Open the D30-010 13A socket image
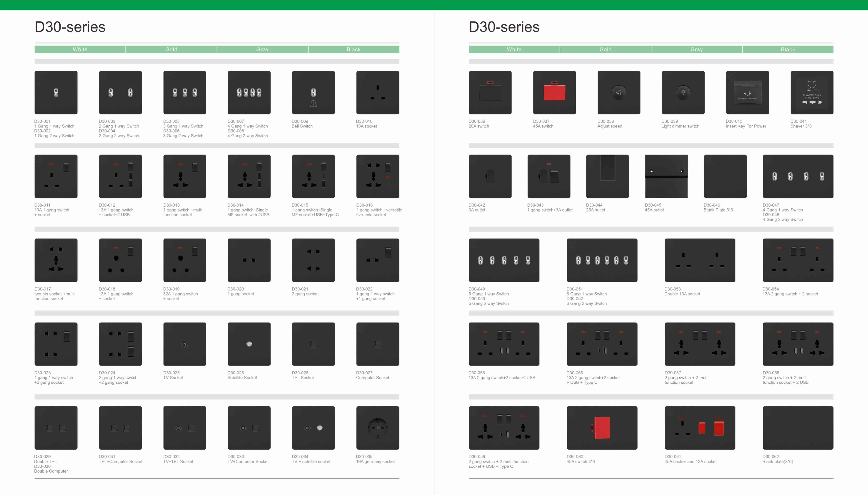The width and height of the screenshot is (868, 495). (378, 92)
